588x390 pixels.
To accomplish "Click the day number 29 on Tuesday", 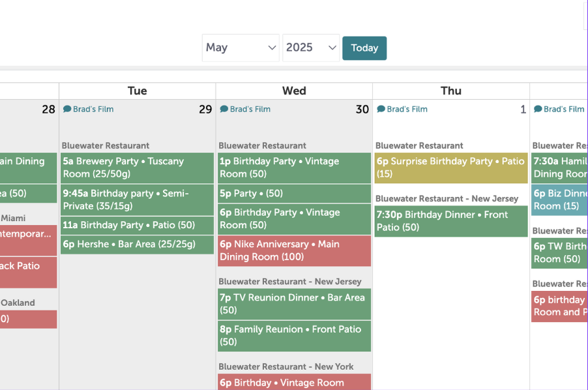I will point(205,110).
